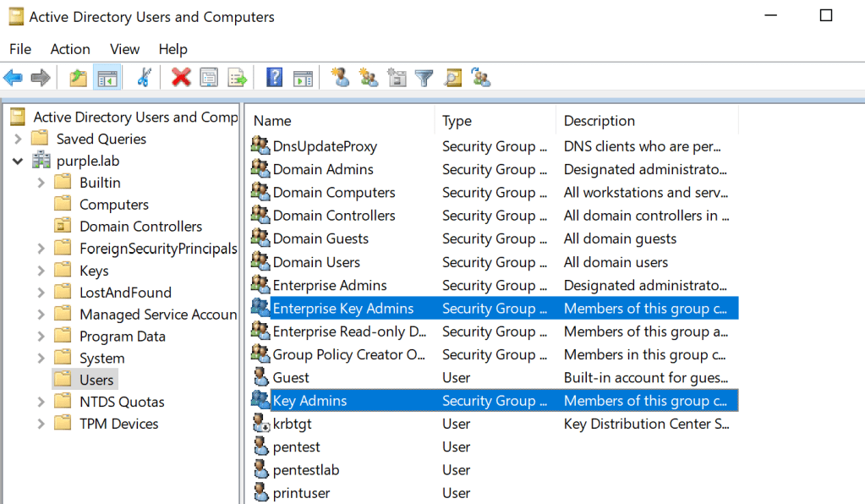The width and height of the screenshot is (865, 504).
Task: Open Properties via the toolbar icon
Action: 209,79
